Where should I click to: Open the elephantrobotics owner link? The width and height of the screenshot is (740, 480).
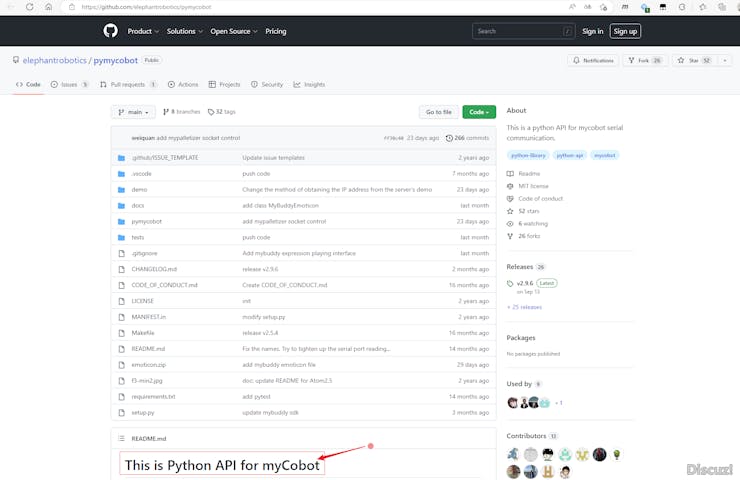[55, 60]
